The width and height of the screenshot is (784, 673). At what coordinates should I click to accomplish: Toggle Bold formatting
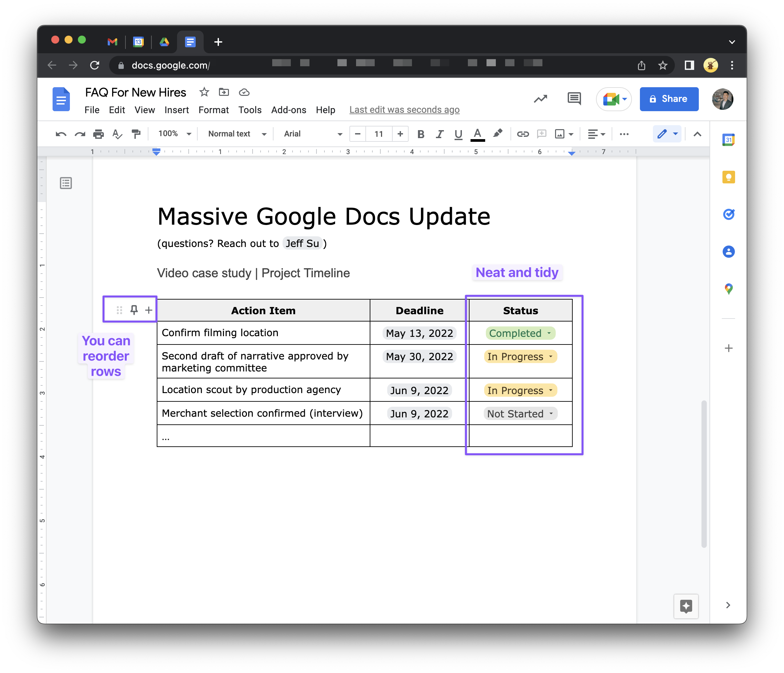420,134
